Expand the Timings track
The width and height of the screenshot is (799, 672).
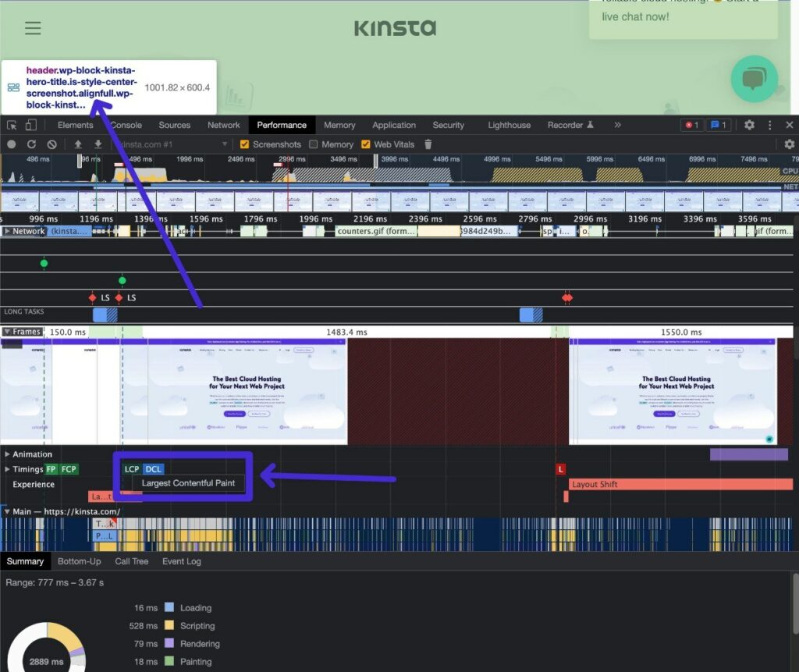(x=7, y=469)
